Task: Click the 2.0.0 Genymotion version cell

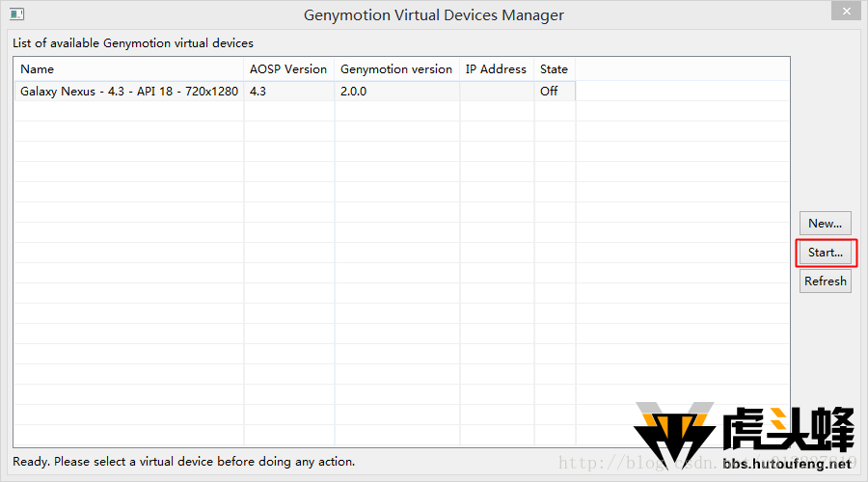Action: point(397,92)
